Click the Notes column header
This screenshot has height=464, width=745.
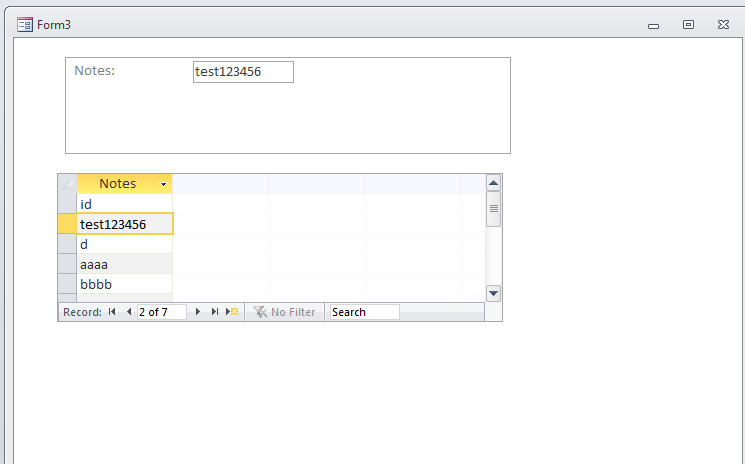click(x=124, y=184)
